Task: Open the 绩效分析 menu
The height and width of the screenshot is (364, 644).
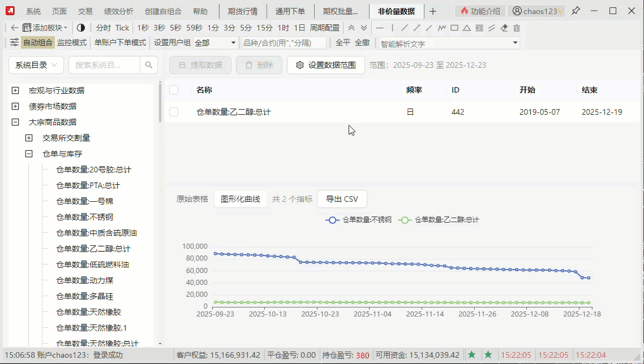Action: point(119,11)
